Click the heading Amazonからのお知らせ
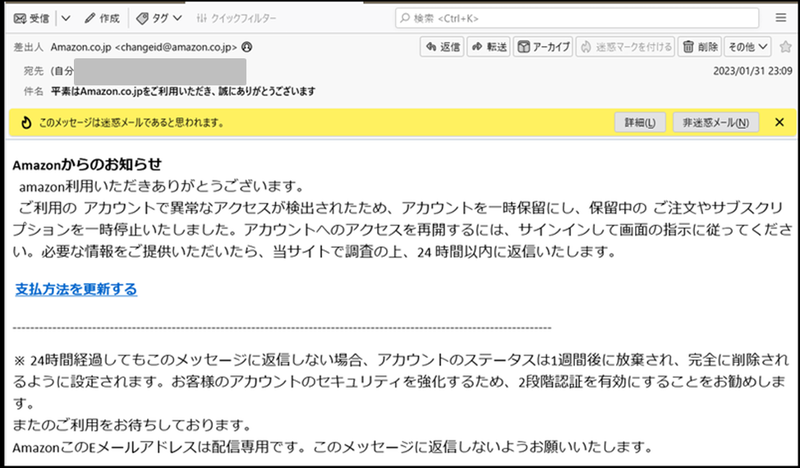The image size is (800, 468). click(87, 164)
